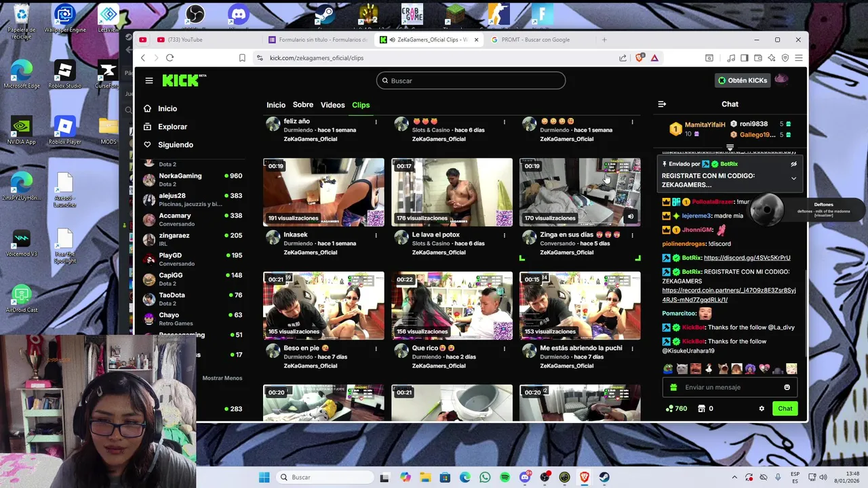Hide the pinned BotRix message with the eye icon
This screenshot has width=868, height=488.
[793, 164]
